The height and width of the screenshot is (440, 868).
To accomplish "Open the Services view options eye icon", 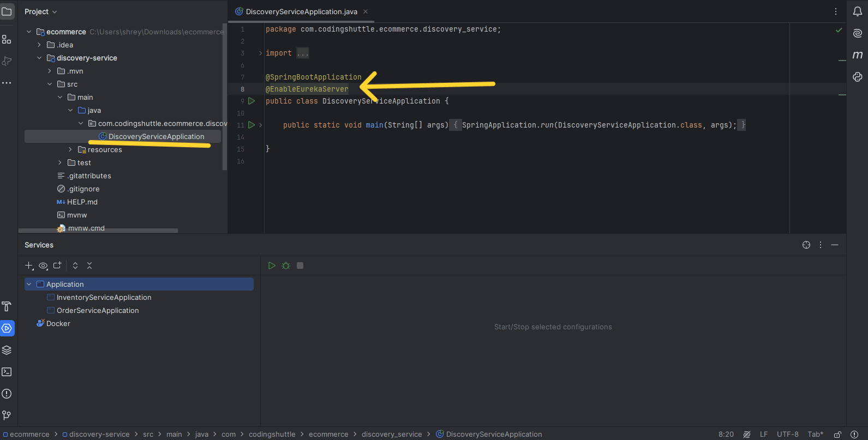I will (x=43, y=266).
